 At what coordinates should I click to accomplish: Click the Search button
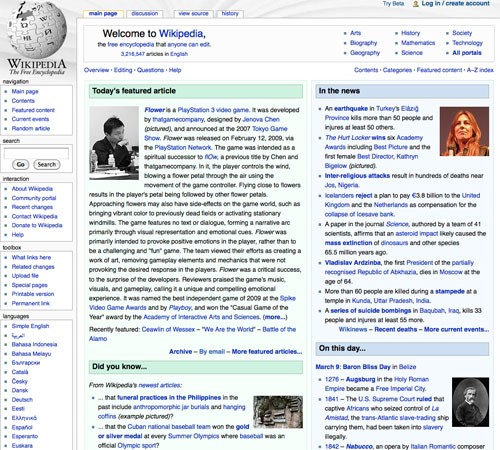pos(47,165)
